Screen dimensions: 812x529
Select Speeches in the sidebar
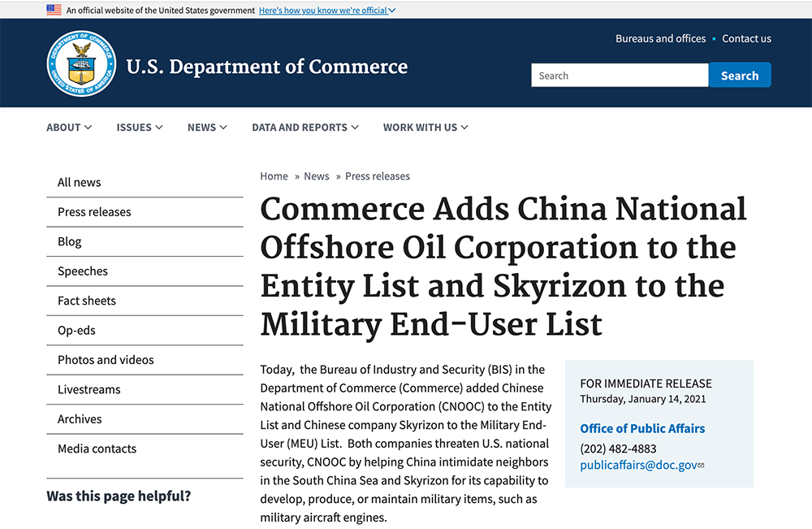click(x=145, y=271)
